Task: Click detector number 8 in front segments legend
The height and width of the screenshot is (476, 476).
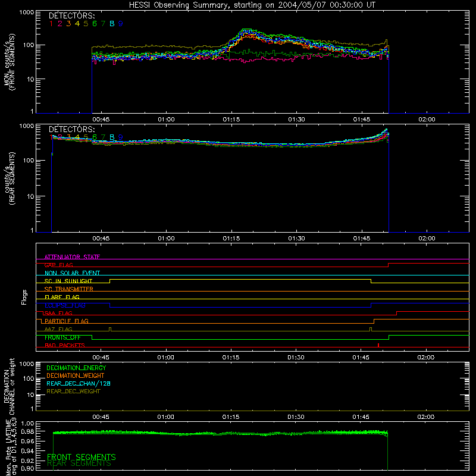Action: (112, 24)
